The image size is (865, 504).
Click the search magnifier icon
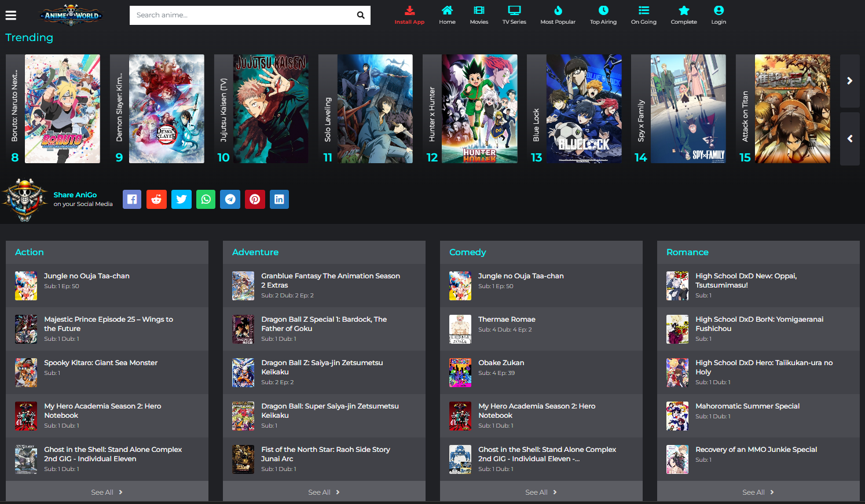(x=360, y=15)
